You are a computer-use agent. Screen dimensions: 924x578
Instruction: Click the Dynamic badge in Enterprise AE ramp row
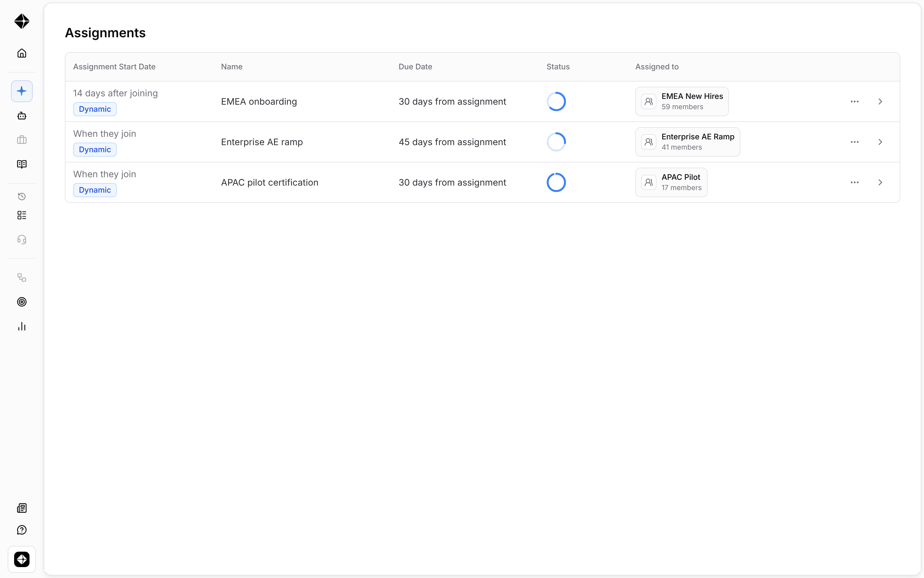95,150
